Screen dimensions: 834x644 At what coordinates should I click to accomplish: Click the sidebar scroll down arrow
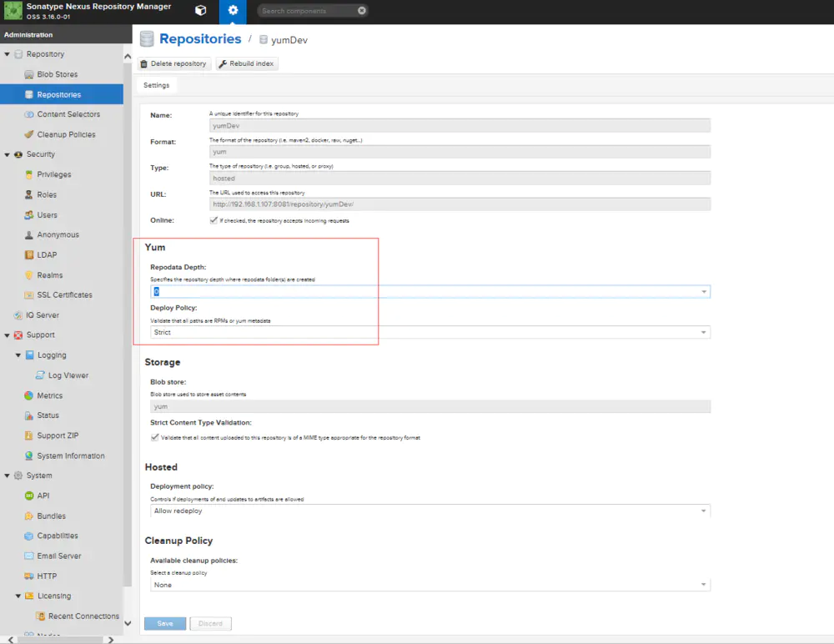pos(128,623)
